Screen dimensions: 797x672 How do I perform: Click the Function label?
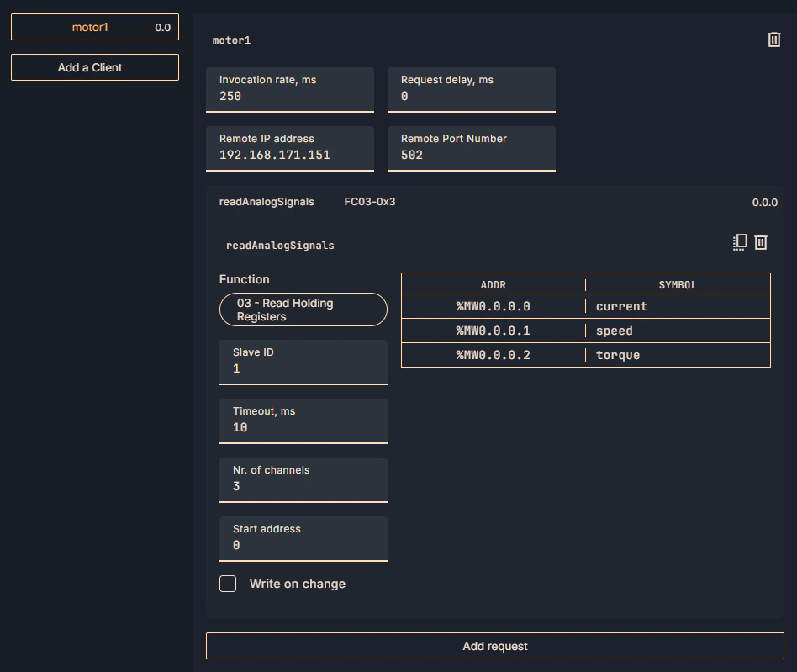[244, 279]
